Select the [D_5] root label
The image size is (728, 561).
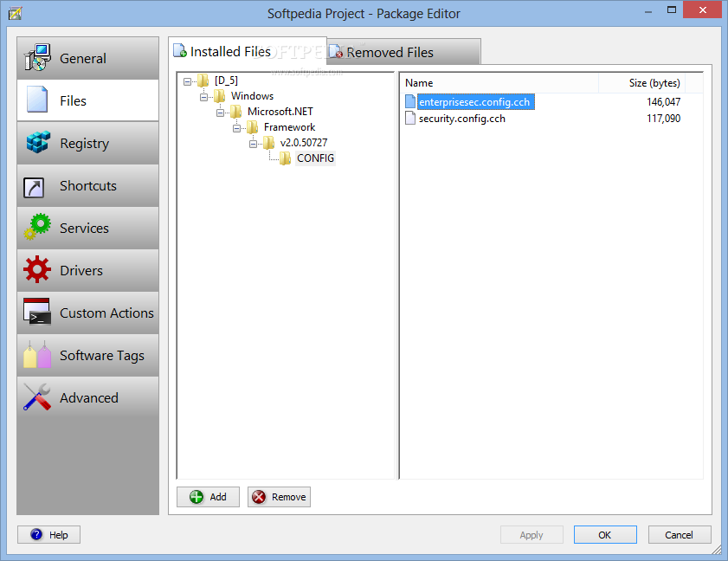(226, 81)
